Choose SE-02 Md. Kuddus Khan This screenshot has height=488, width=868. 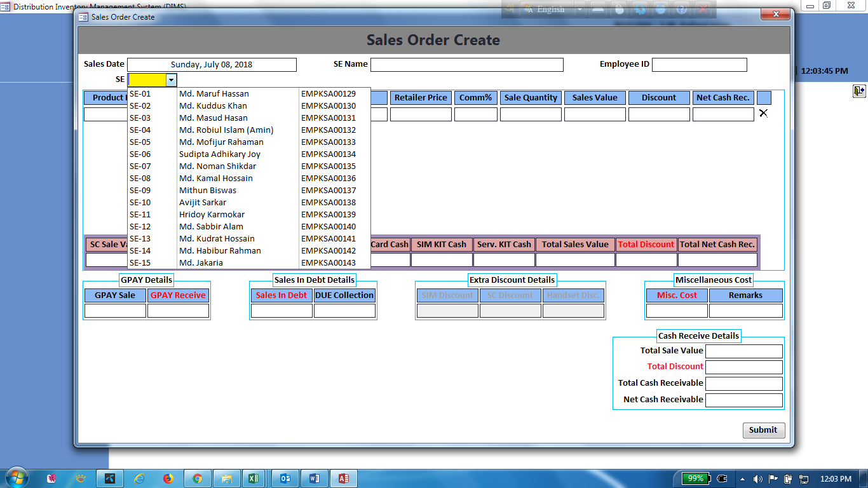[x=249, y=106]
